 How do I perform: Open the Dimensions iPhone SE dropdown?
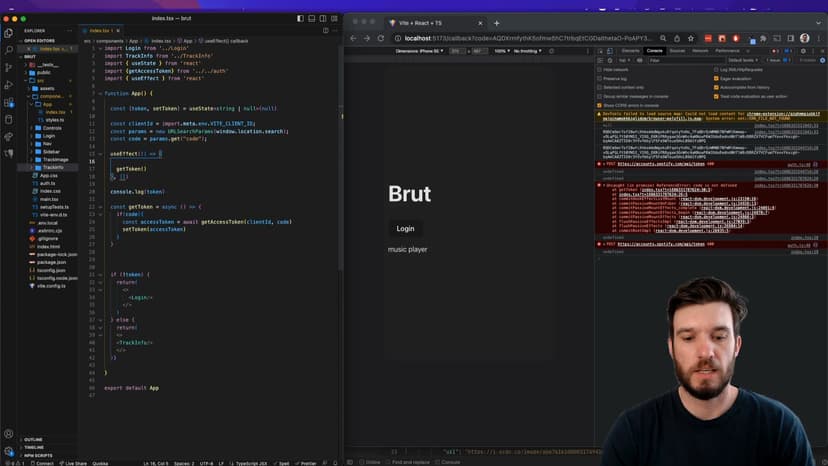pos(420,50)
